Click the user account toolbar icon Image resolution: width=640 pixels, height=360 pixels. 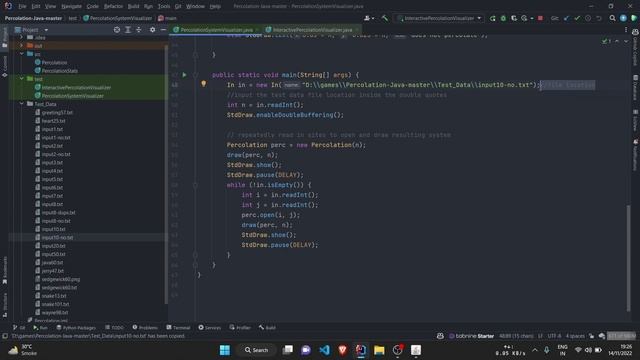point(368,18)
